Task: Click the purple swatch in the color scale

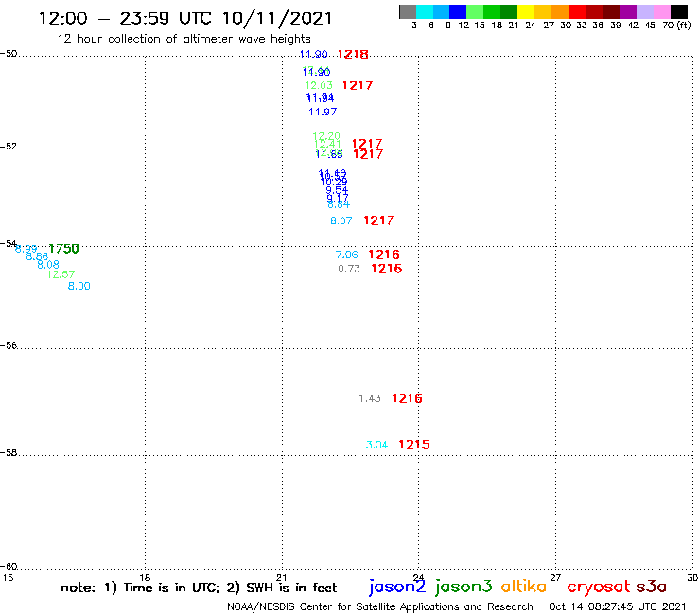Action: 627,11
